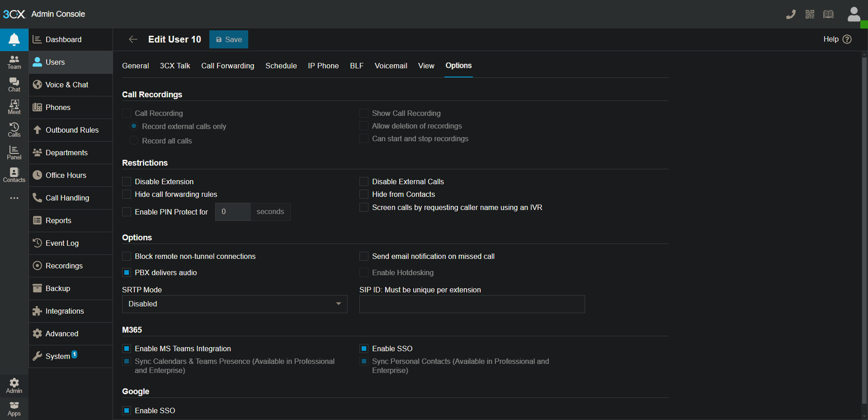Viewport: 868px width, 420px height.
Task: Switch to the Call Forwarding tab
Action: [x=227, y=66]
